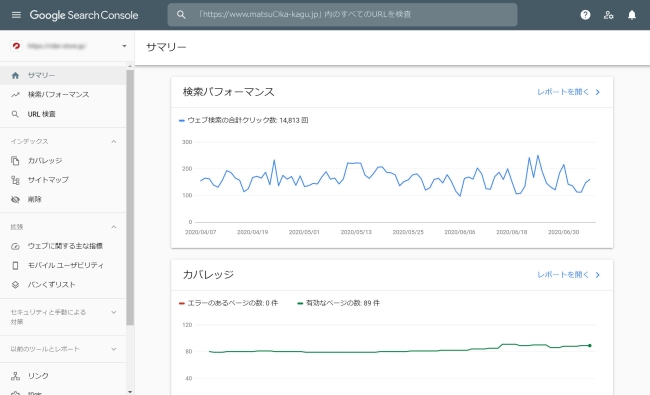Open the hamburger main menu
The height and width of the screenshot is (395, 650).
tap(16, 15)
